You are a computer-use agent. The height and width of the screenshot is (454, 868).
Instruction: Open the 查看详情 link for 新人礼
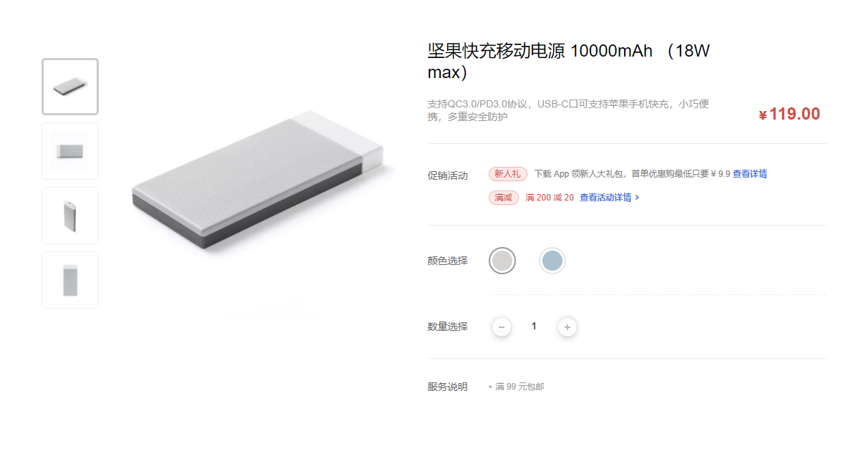[750, 174]
